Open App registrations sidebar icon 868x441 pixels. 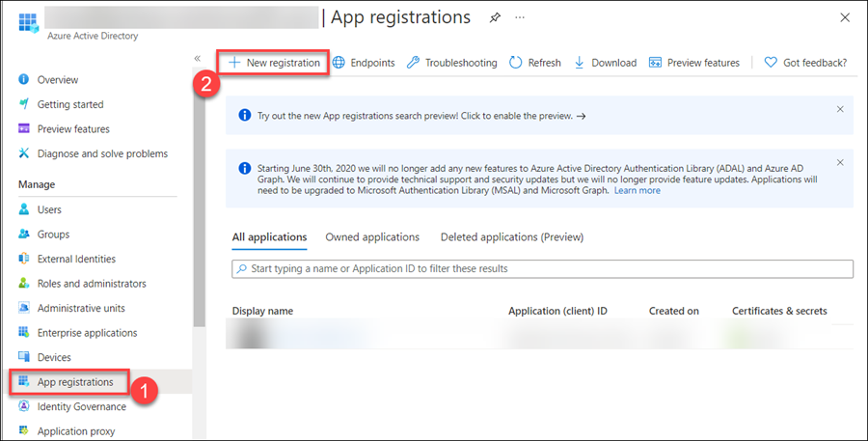(24, 382)
